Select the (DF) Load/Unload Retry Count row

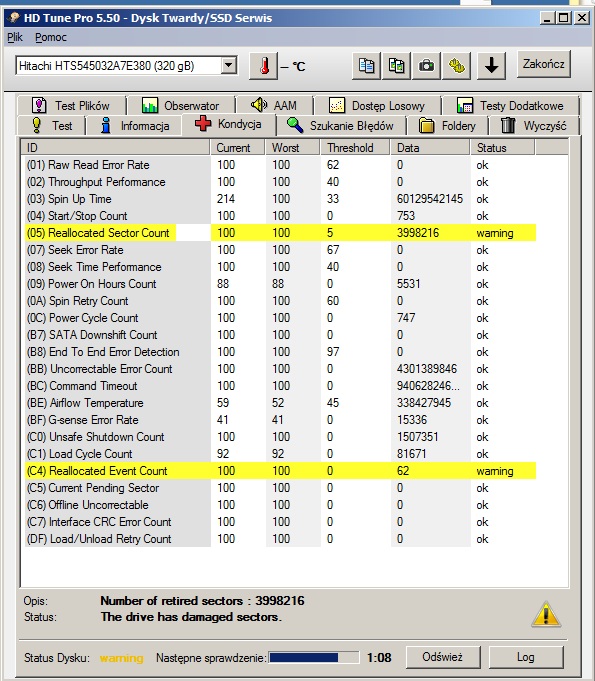click(x=281, y=539)
